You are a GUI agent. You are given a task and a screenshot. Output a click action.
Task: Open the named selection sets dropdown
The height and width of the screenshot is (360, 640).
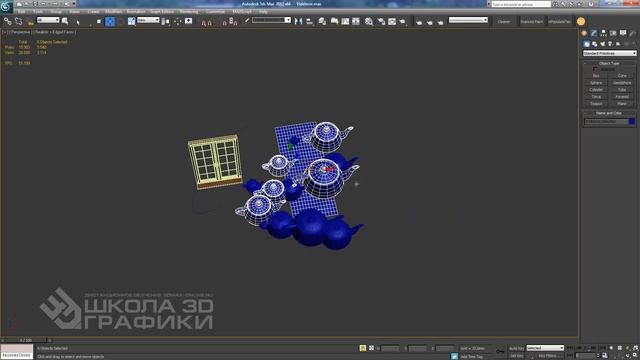pos(271,20)
